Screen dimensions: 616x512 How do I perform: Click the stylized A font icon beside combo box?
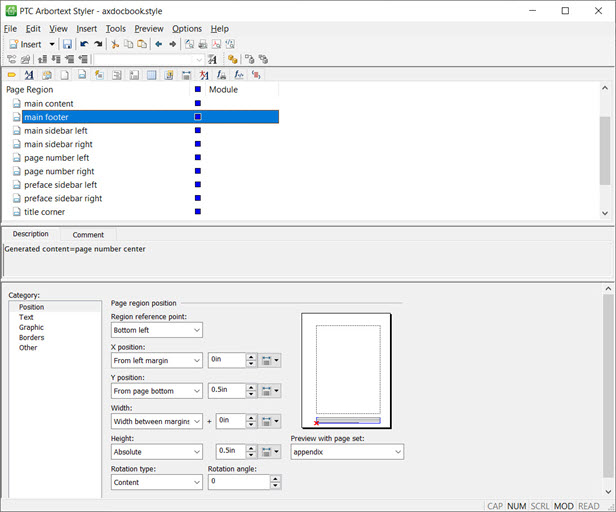(212, 59)
